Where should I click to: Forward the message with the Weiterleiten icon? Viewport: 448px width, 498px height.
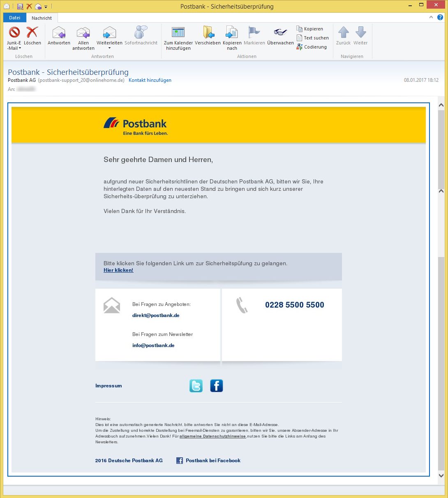(x=109, y=32)
